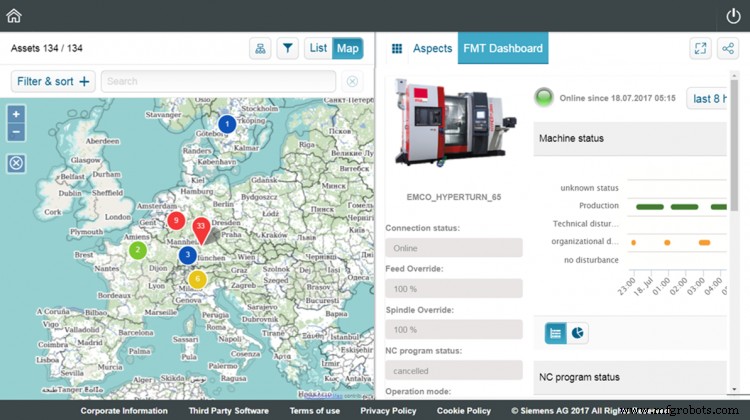Zoom in on the map
The width and height of the screenshot is (750, 420).
[x=16, y=114]
